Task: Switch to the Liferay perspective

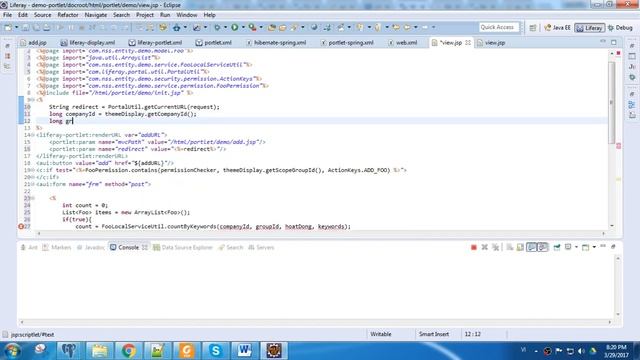Action: [x=589, y=28]
